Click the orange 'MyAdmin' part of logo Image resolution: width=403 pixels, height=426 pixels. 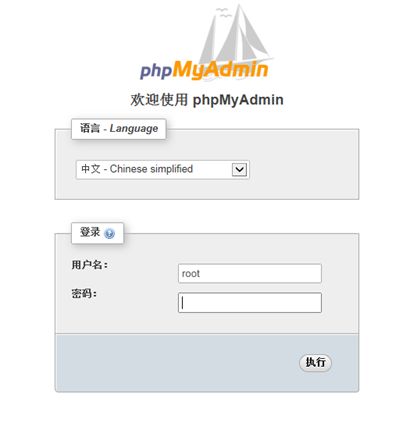pyautogui.click(x=220, y=70)
